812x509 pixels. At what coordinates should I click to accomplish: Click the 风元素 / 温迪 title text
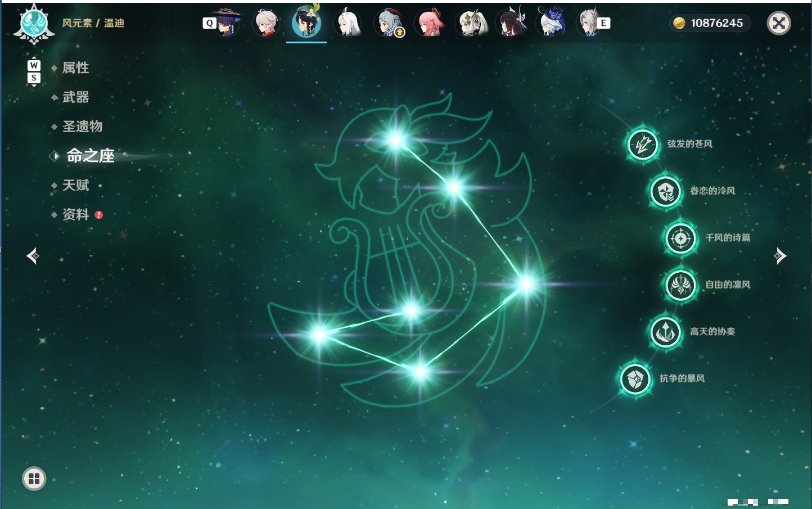tap(93, 23)
